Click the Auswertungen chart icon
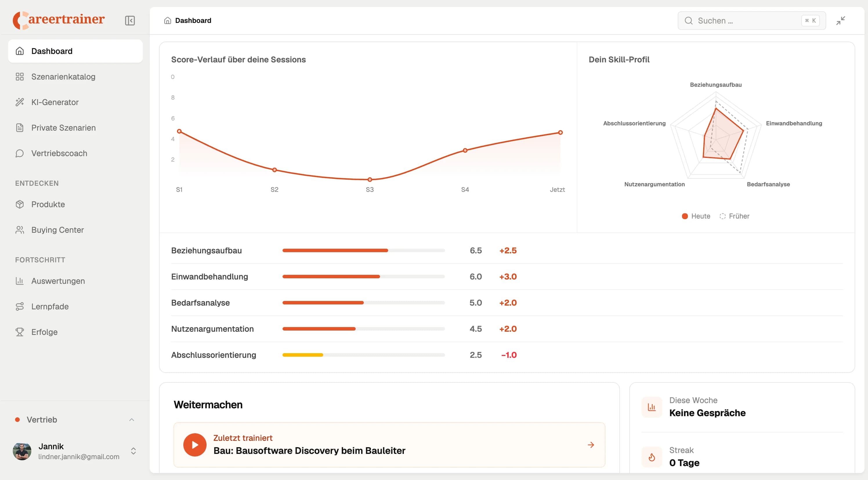868x480 pixels. click(x=19, y=281)
